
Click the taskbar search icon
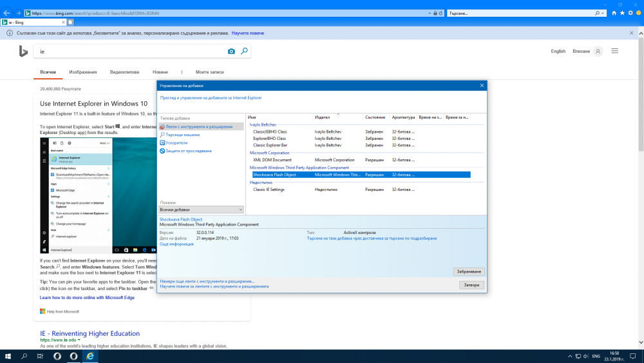24,356
